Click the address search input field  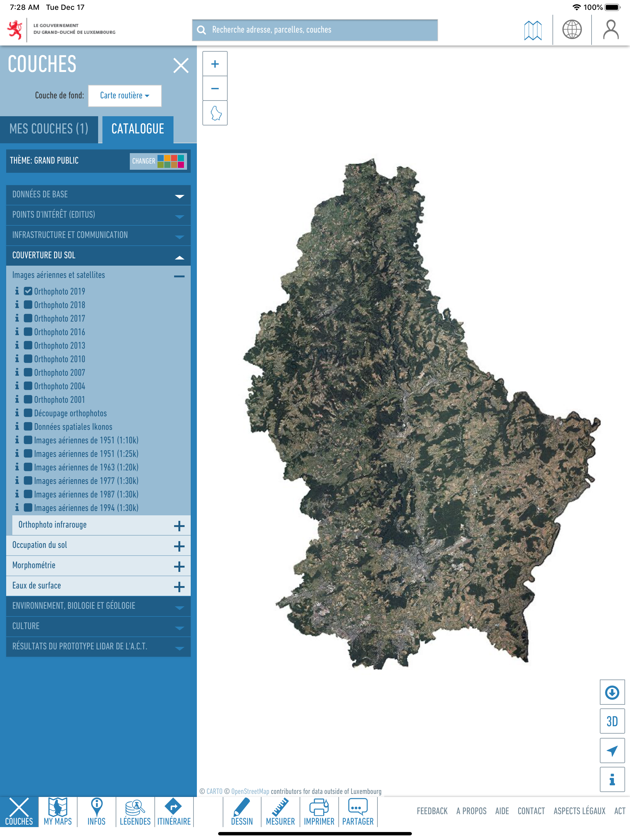pyautogui.click(x=315, y=30)
